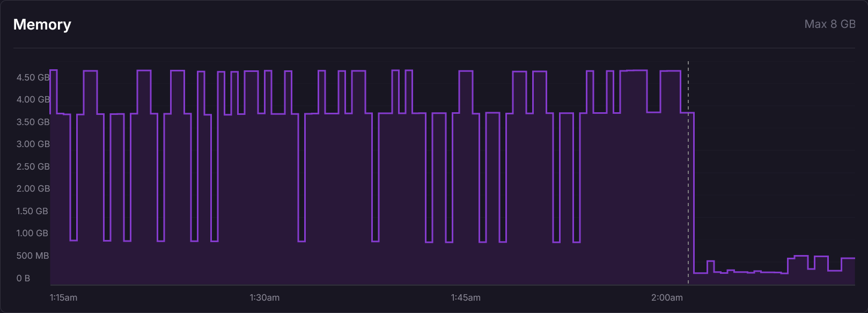Click the 1:15am time axis label
Screen dimensions: 868x313
click(63, 297)
